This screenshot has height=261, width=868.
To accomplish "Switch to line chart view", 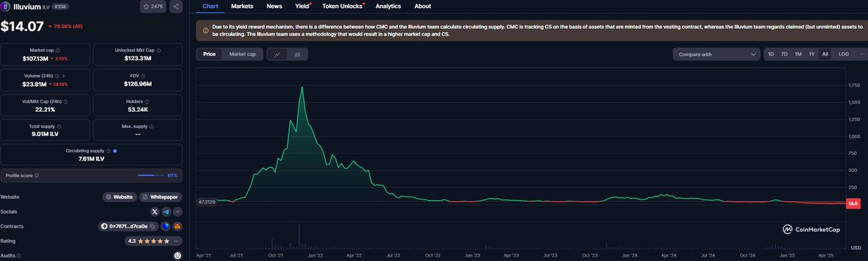I will point(277,54).
